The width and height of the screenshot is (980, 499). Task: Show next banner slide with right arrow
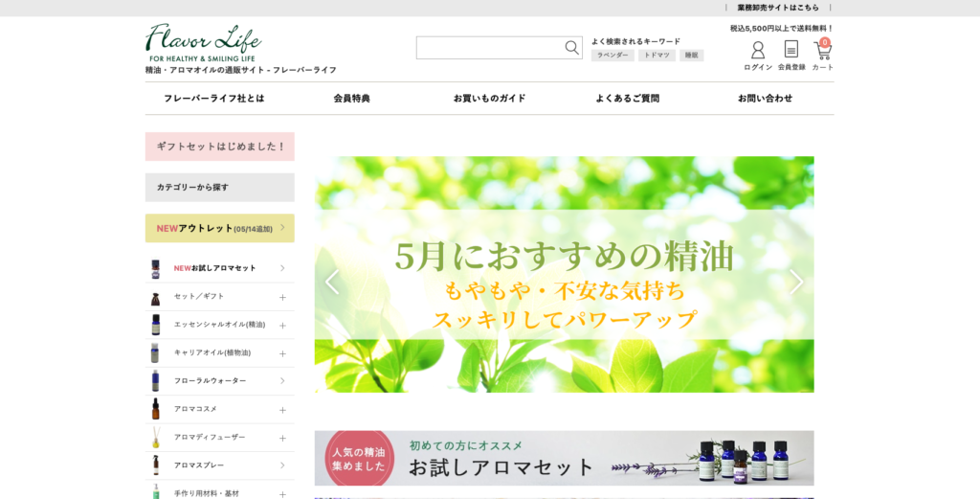(795, 282)
